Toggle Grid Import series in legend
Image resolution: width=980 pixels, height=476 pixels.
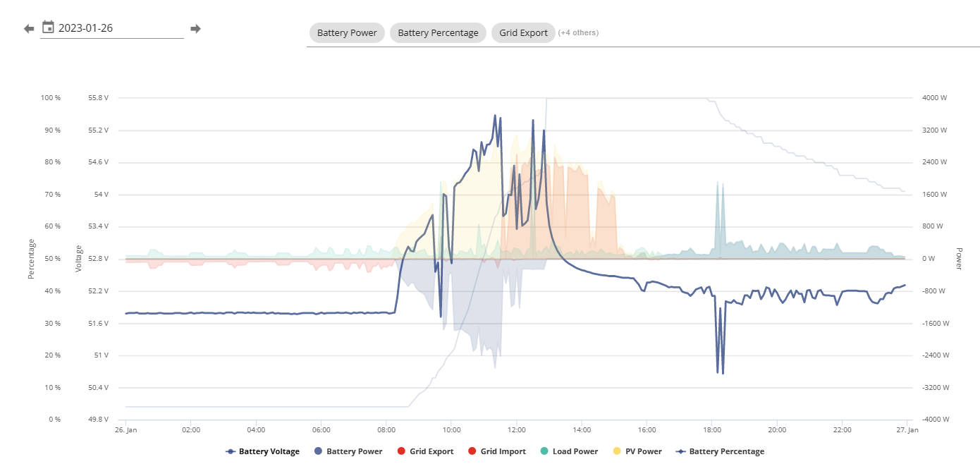pyautogui.click(x=497, y=451)
